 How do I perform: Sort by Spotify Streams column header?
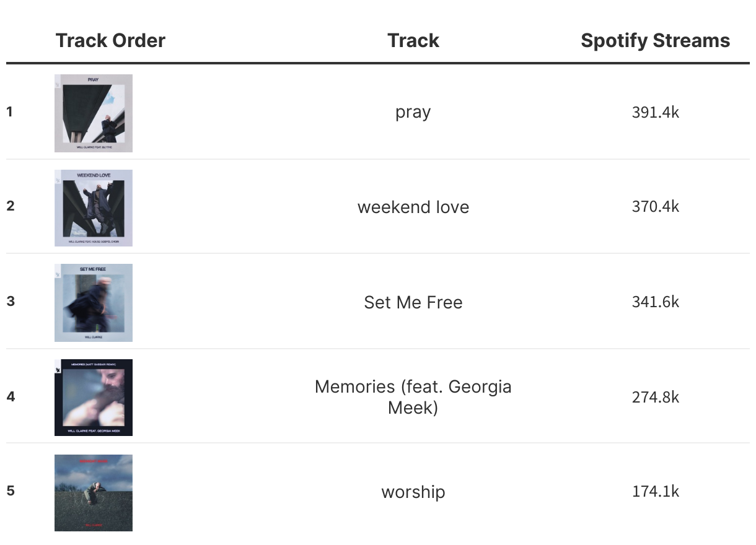coord(655,41)
